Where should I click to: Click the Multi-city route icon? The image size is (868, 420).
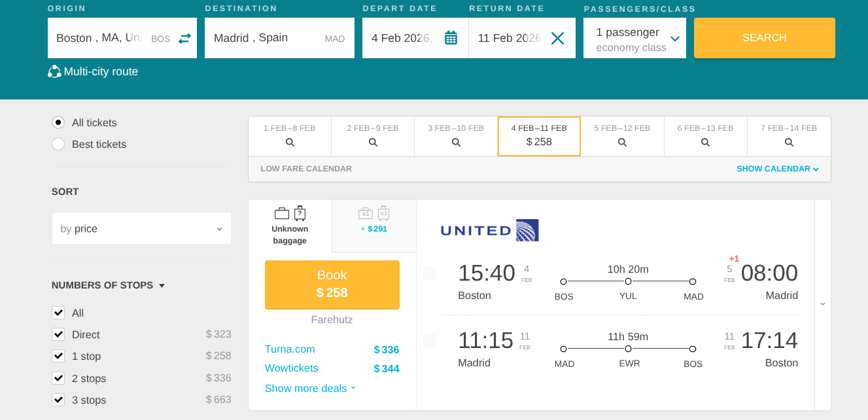click(x=54, y=72)
